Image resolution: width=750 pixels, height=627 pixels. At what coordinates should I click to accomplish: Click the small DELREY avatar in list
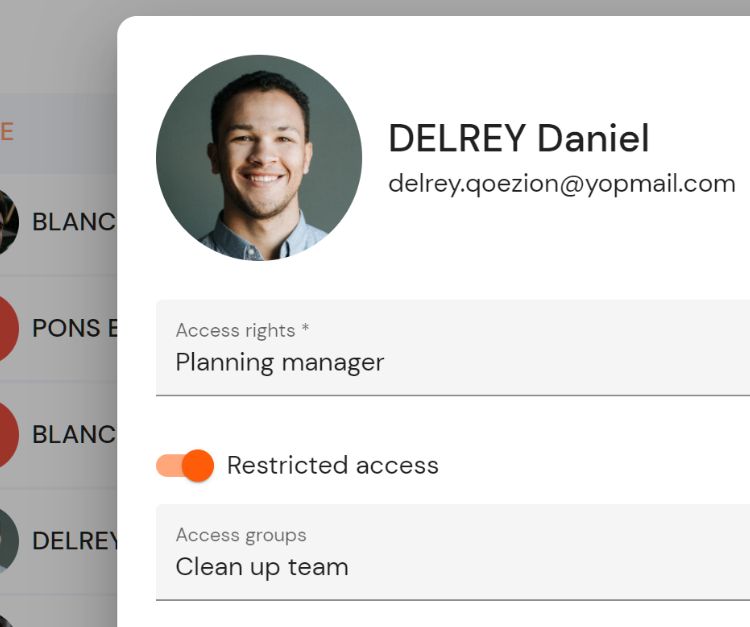coord(8,540)
